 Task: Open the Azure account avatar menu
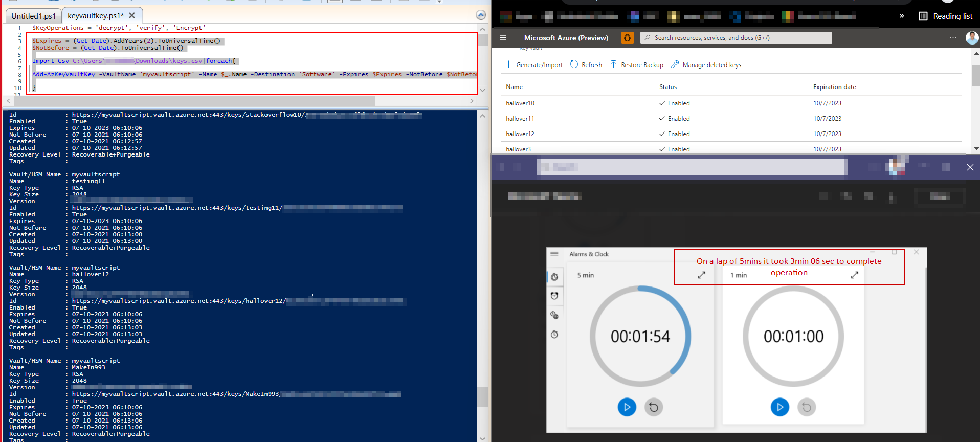coord(972,38)
